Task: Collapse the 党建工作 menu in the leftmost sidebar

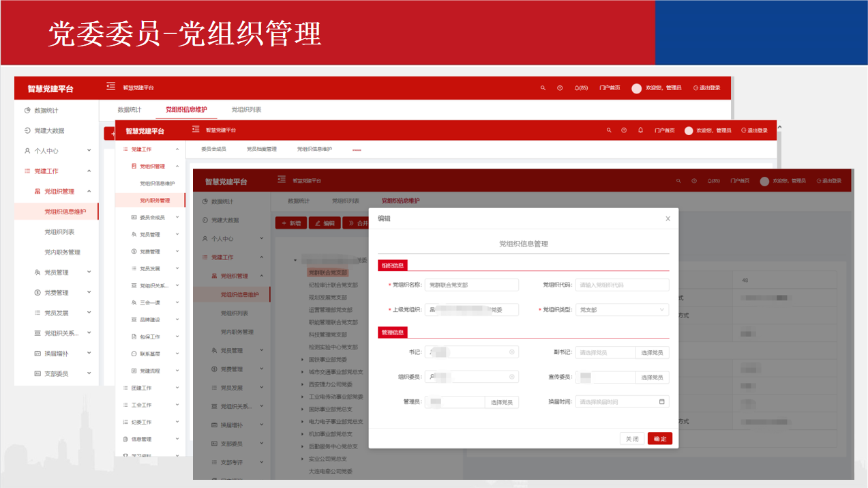Action: click(x=89, y=171)
